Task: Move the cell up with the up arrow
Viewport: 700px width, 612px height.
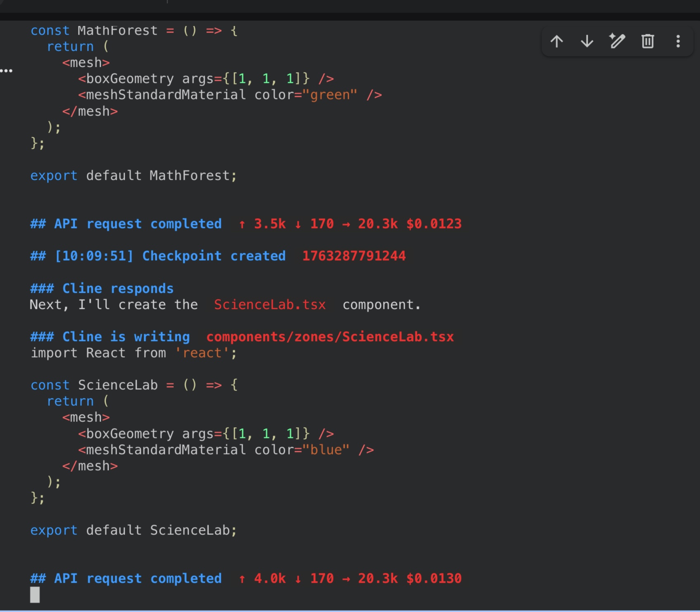Action: tap(557, 41)
